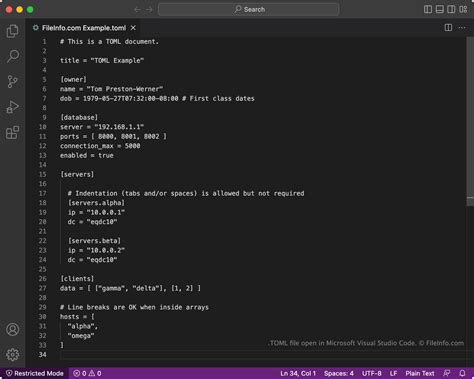The image size is (474, 379).
Task: Click the notifications bell in status bar
Action: click(x=462, y=373)
